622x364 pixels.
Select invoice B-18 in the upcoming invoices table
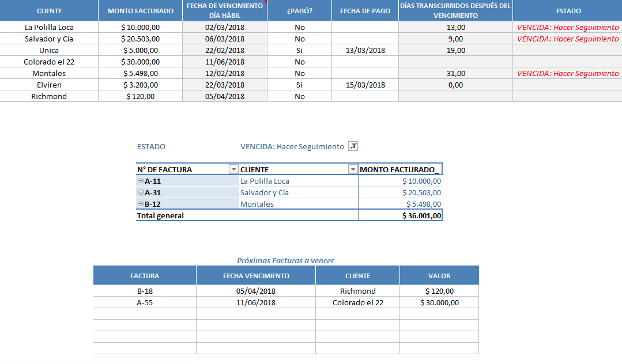144,290
